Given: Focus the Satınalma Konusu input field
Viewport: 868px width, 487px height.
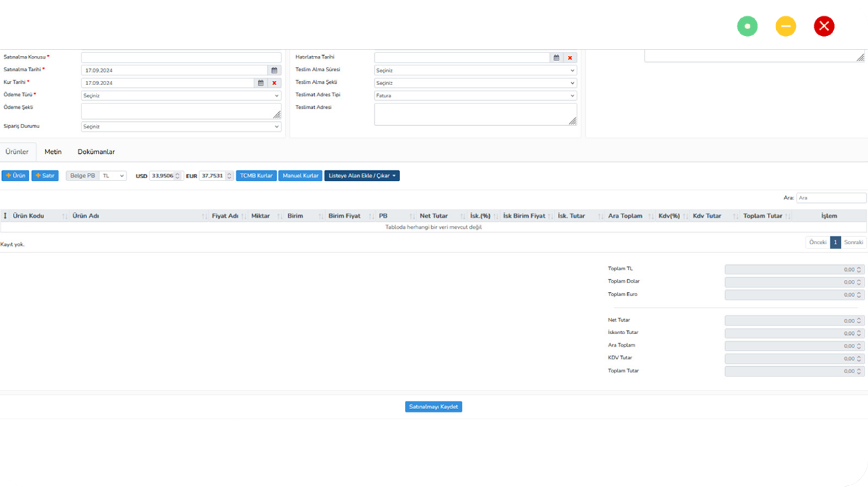Looking at the screenshot, I should (x=181, y=58).
